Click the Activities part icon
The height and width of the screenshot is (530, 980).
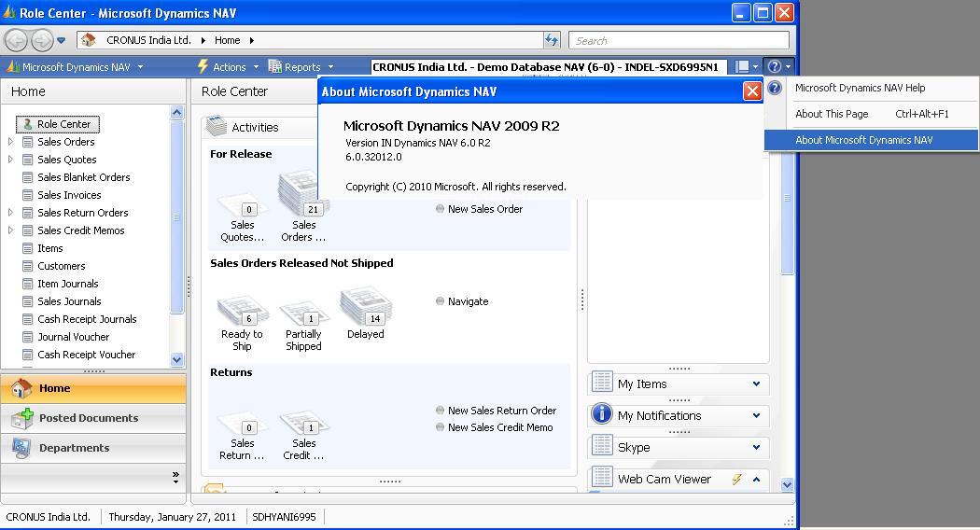tap(217, 126)
